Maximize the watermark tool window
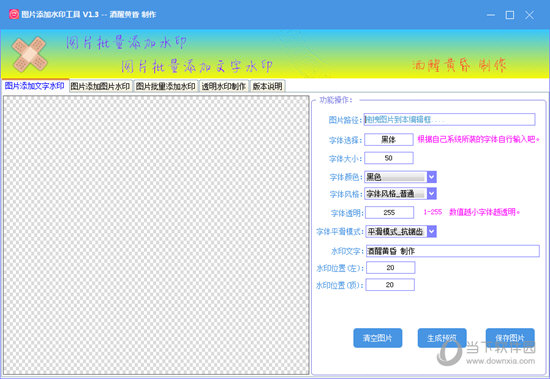The width and height of the screenshot is (550, 379). (x=510, y=15)
